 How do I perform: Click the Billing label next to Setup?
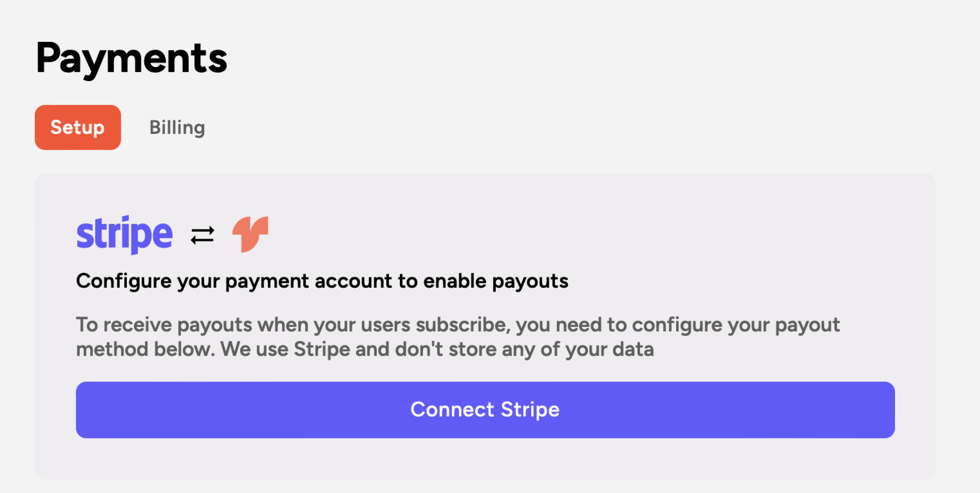coord(177,127)
